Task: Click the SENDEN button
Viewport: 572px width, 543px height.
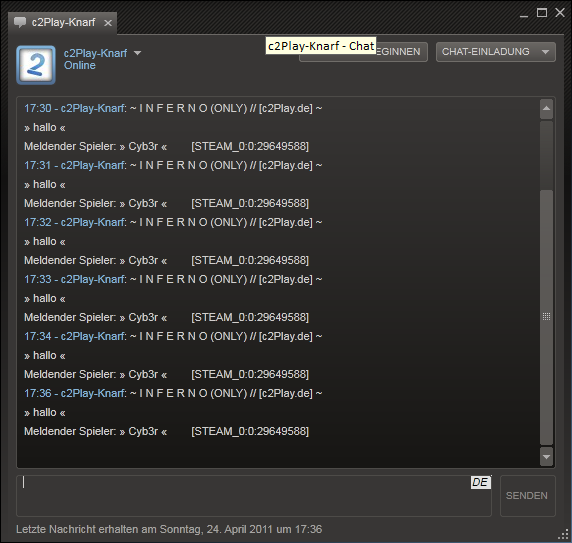Action: [x=527, y=496]
